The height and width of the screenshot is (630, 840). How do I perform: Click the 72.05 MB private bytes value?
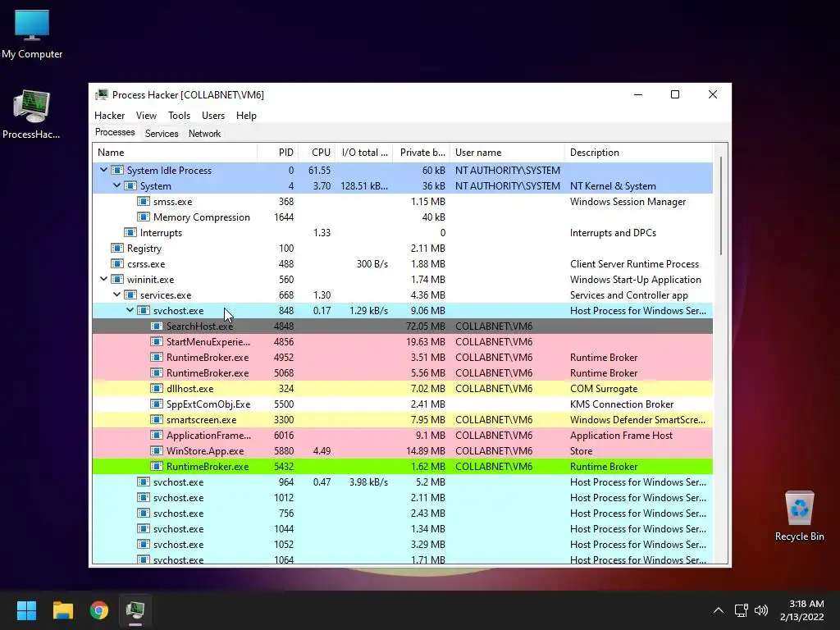426,326
